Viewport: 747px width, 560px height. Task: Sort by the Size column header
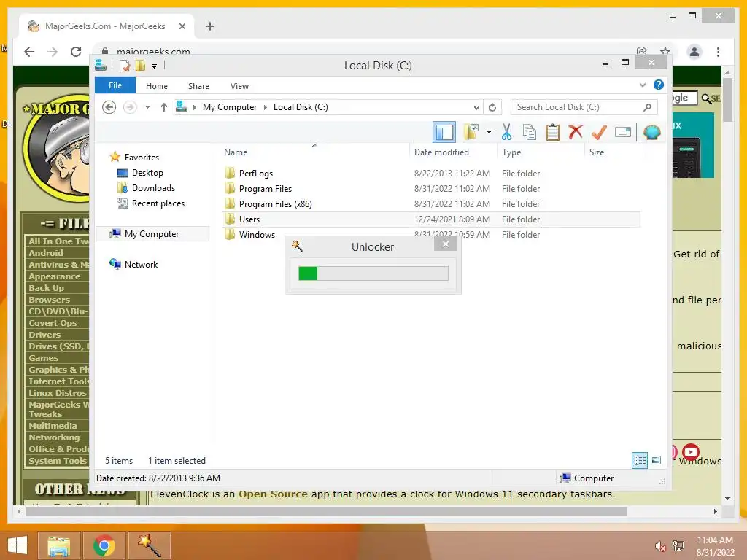click(x=597, y=152)
